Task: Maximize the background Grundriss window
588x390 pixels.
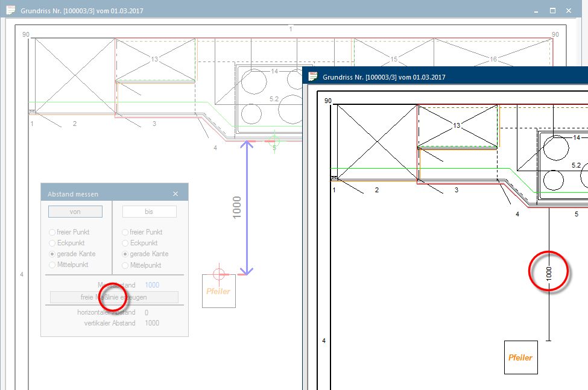Action: point(552,11)
